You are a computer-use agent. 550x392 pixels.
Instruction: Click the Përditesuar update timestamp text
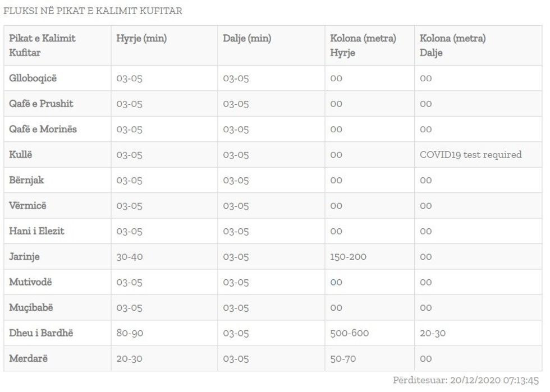pos(466,380)
